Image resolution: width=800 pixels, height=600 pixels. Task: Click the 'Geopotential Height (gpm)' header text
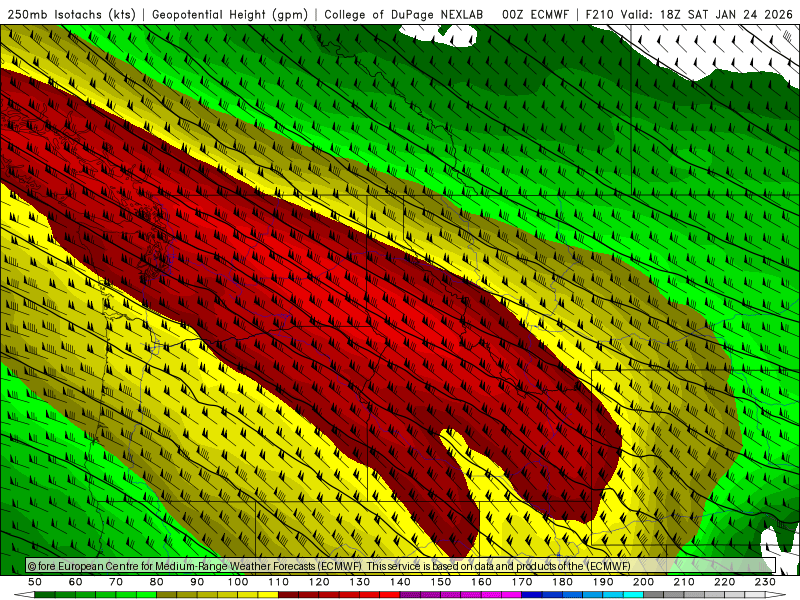[230, 14]
